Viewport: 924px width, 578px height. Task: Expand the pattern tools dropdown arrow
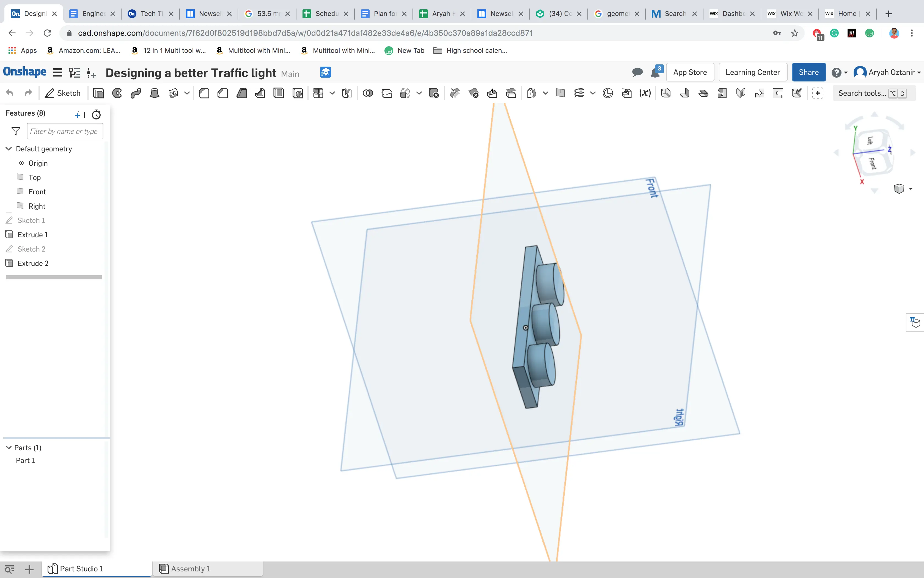tap(332, 93)
